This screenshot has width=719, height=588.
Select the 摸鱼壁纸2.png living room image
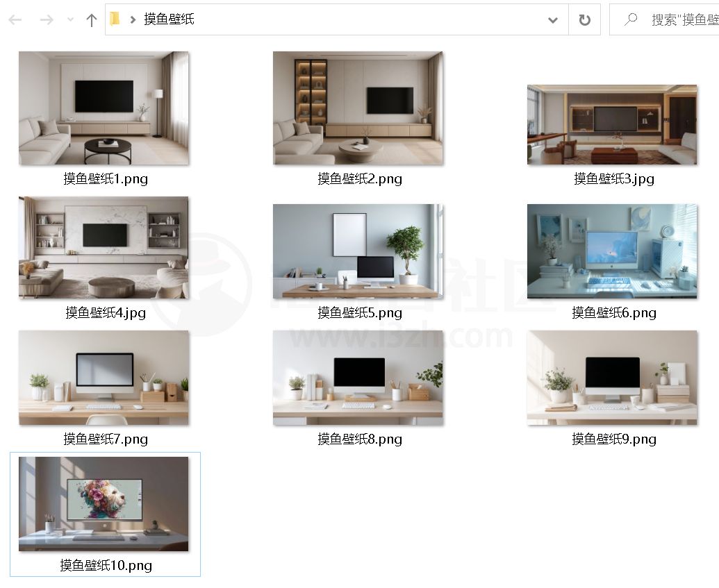[x=358, y=108]
